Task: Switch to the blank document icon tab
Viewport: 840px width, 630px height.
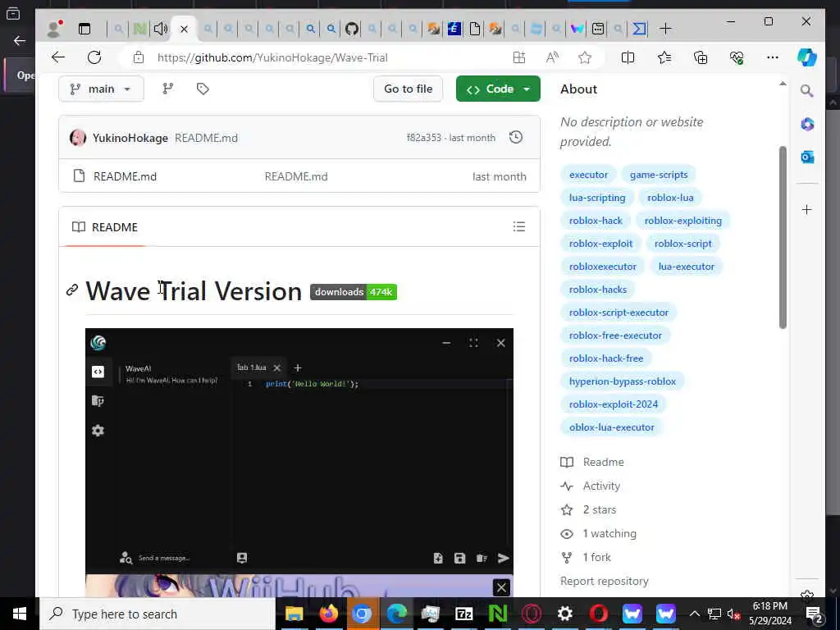Action: point(475,29)
